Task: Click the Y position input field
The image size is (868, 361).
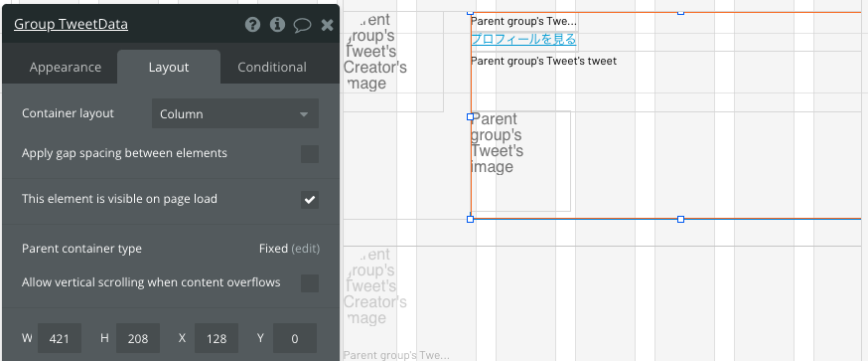Action: click(295, 338)
